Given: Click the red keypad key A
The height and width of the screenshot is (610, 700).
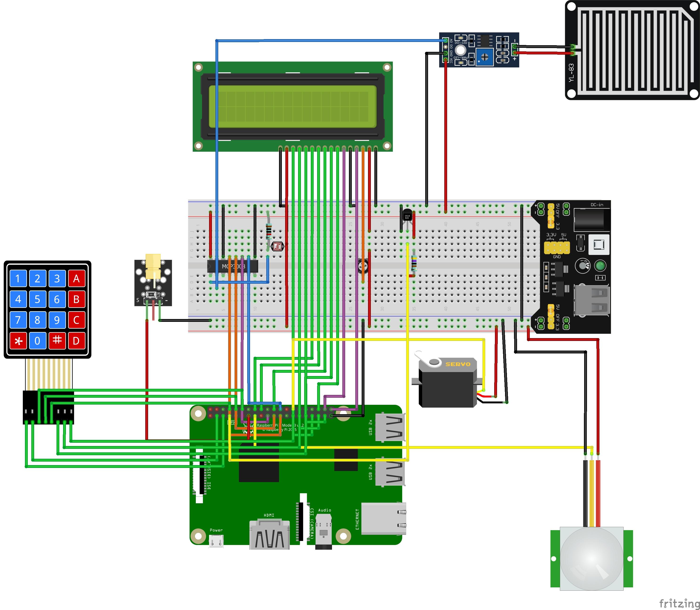Looking at the screenshot, I should [x=76, y=279].
